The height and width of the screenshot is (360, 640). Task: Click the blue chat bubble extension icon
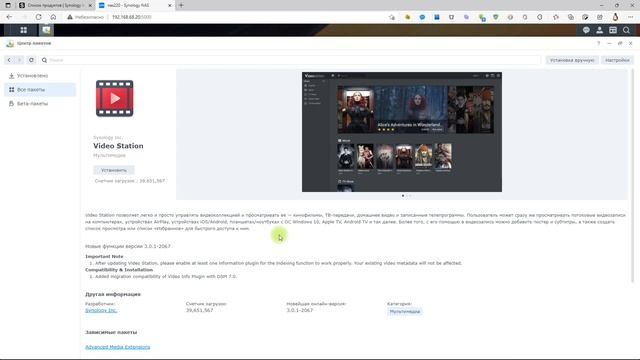coord(422,17)
